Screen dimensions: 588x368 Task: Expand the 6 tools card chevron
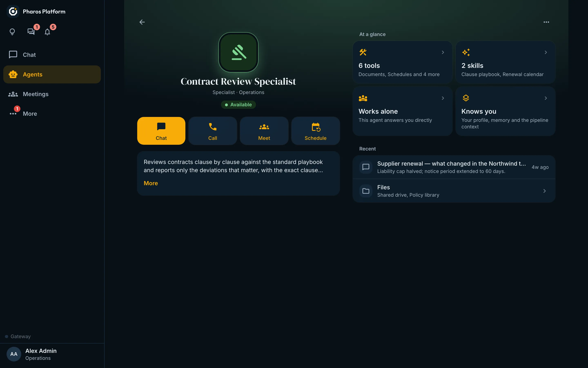[443, 52]
